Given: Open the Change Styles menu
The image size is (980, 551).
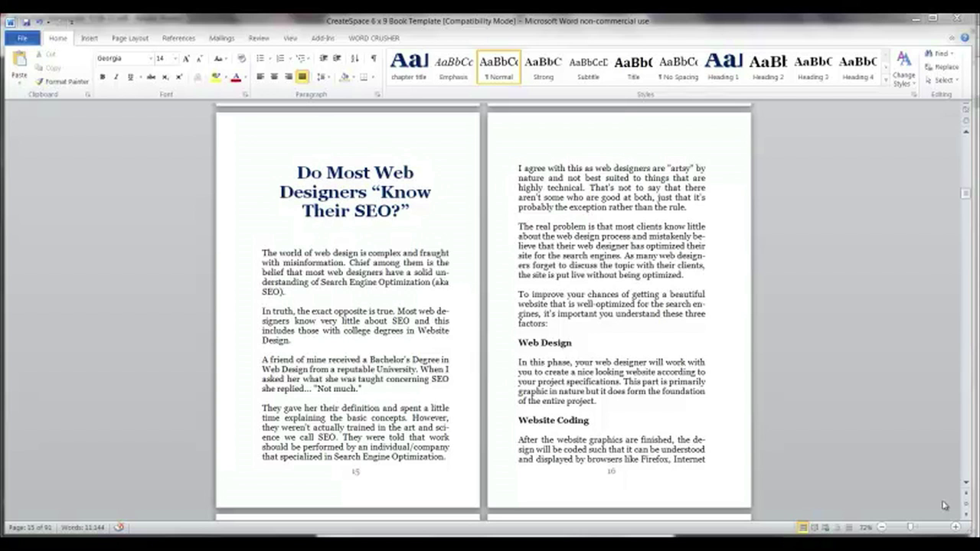Looking at the screenshot, I should pyautogui.click(x=904, y=68).
